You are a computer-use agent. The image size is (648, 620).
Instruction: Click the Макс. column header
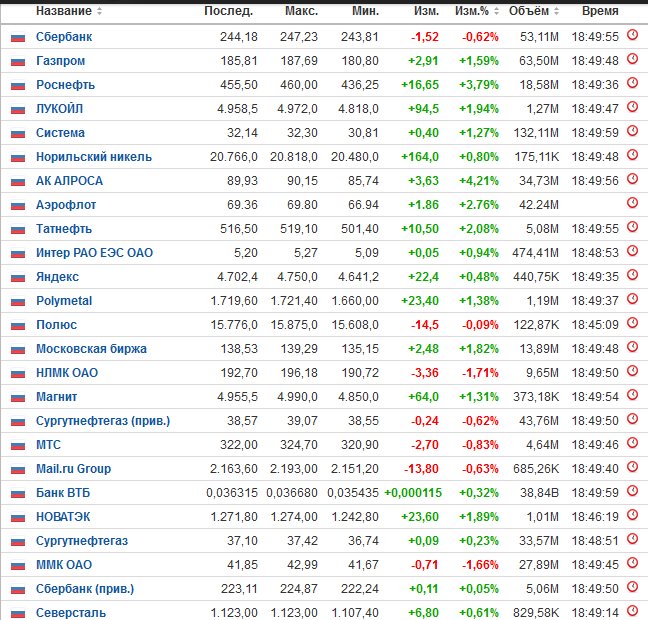(302, 11)
